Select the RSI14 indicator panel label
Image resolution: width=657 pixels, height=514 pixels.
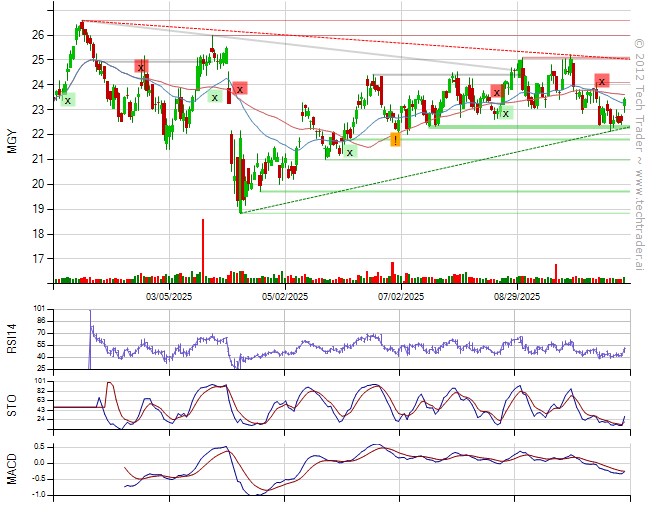tap(12, 339)
